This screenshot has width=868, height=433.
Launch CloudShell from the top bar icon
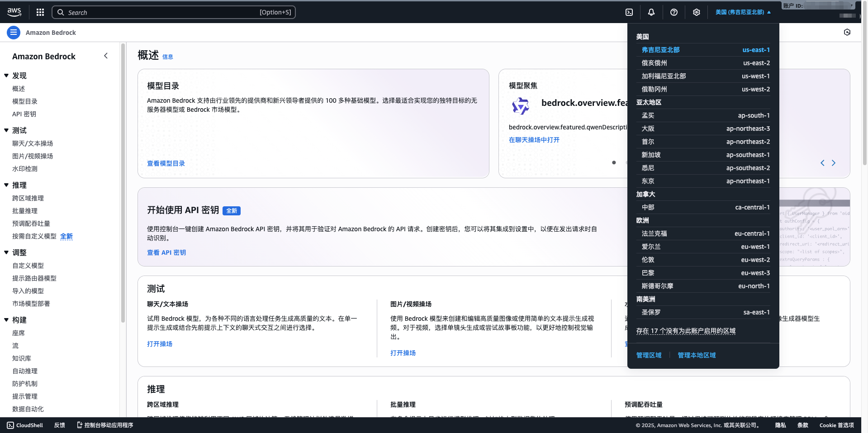click(629, 12)
